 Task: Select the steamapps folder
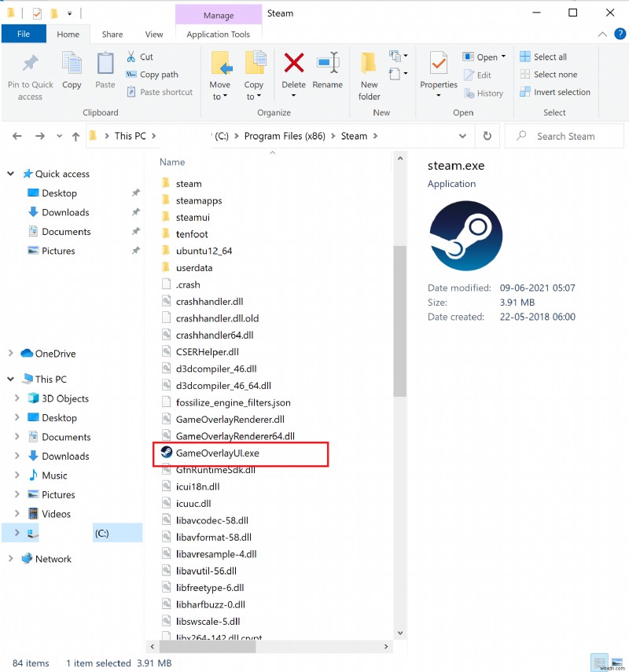pyautogui.click(x=198, y=200)
